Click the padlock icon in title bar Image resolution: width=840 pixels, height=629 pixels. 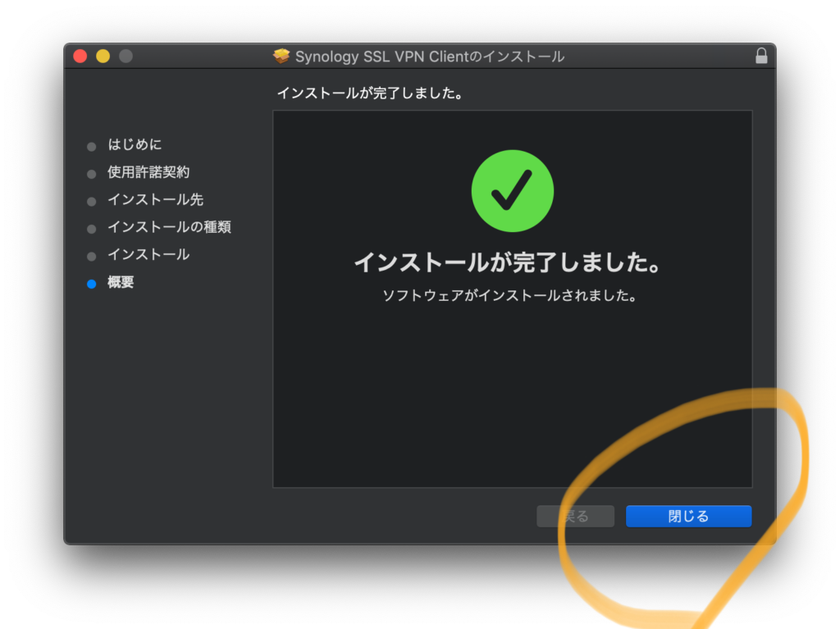[761, 56]
